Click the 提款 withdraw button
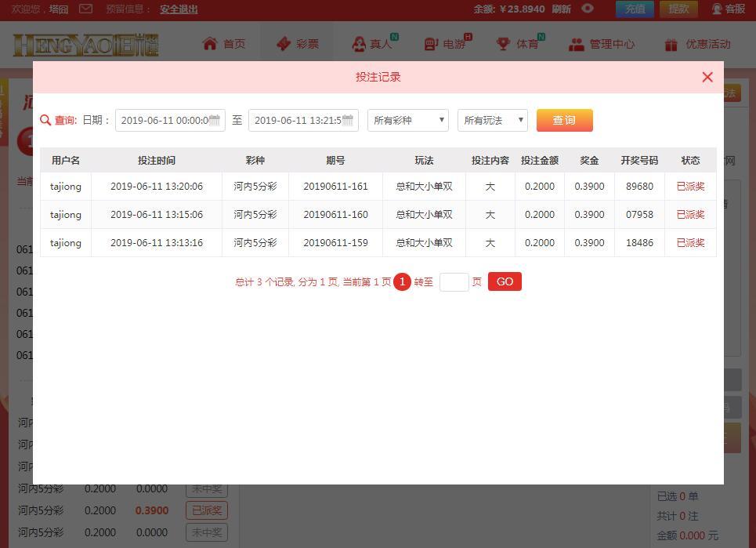This screenshot has height=548, width=756. click(x=678, y=9)
